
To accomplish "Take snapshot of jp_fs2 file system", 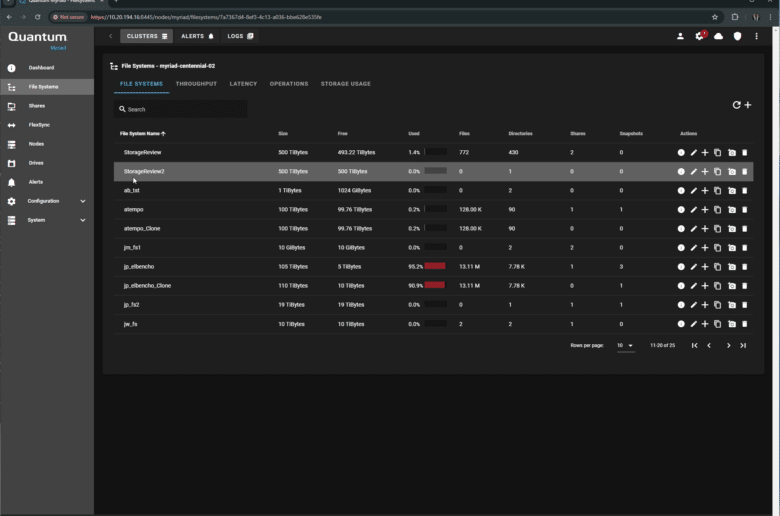I will (x=732, y=305).
